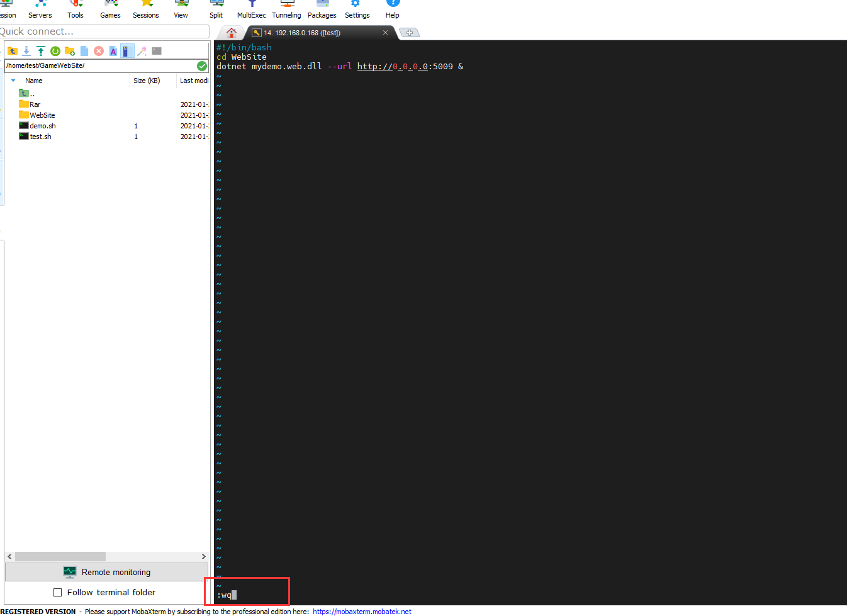Refresh the SFTP folder with green icon
The height and width of the screenshot is (616, 847).
(55, 51)
